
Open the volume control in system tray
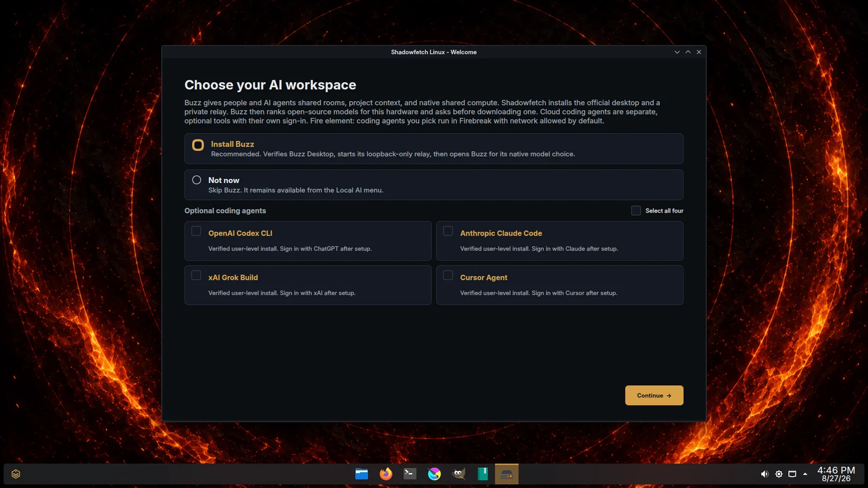[765, 474]
